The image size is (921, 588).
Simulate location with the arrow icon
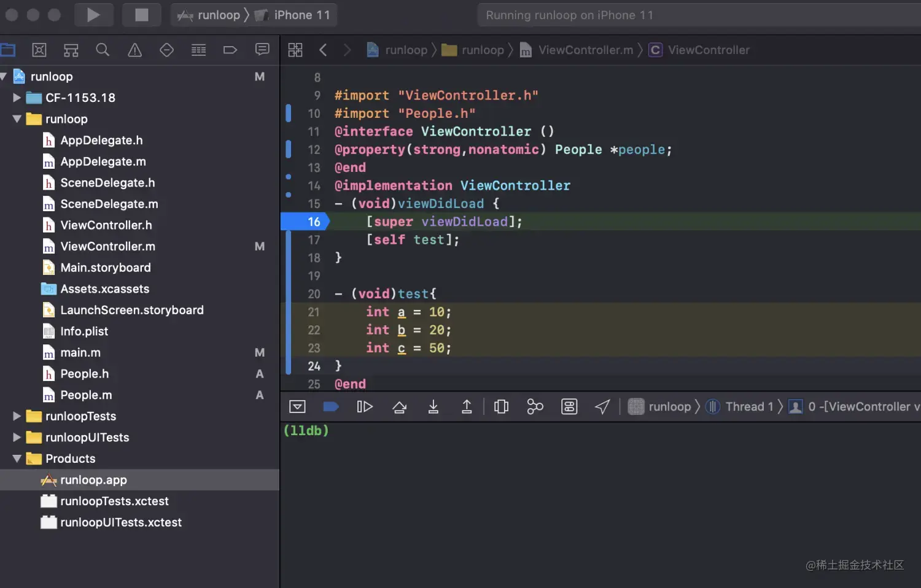point(602,406)
